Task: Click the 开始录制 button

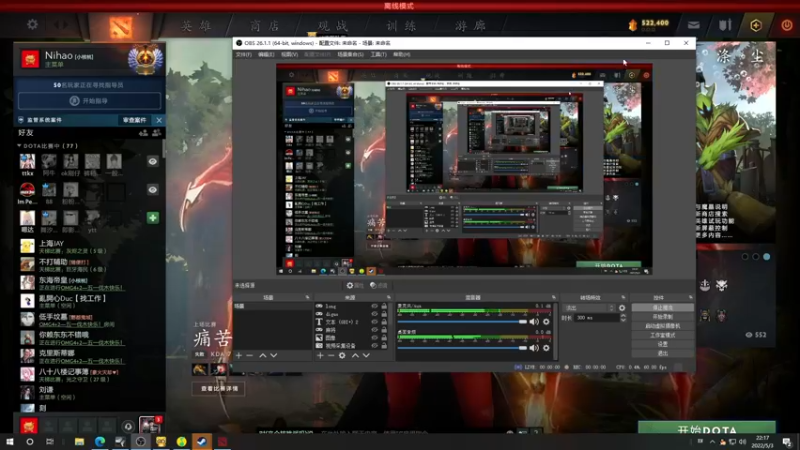Action: [662, 317]
